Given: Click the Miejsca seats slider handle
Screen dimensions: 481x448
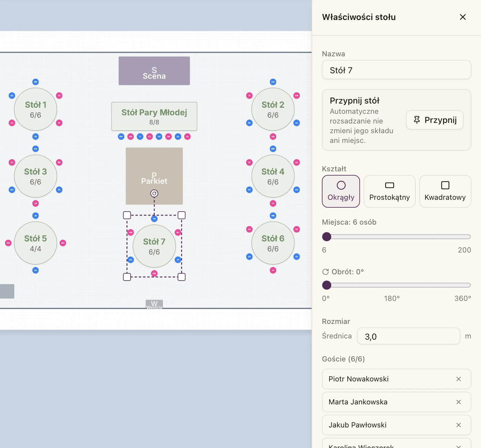Looking at the screenshot, I should [x=327, y=237].
